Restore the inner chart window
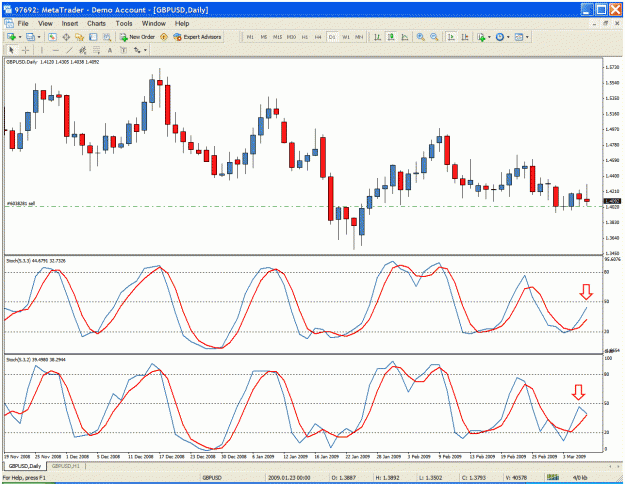Viewport: 625px width, 484px height. pos(605,24)
